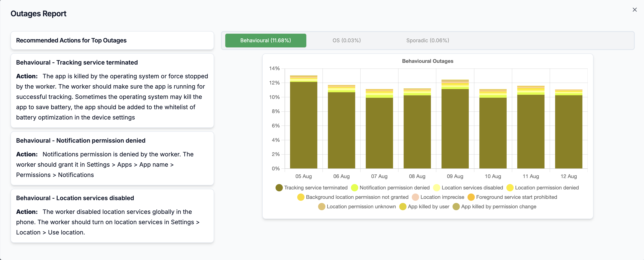Close the Outages Report dialog

coord(635,10)
